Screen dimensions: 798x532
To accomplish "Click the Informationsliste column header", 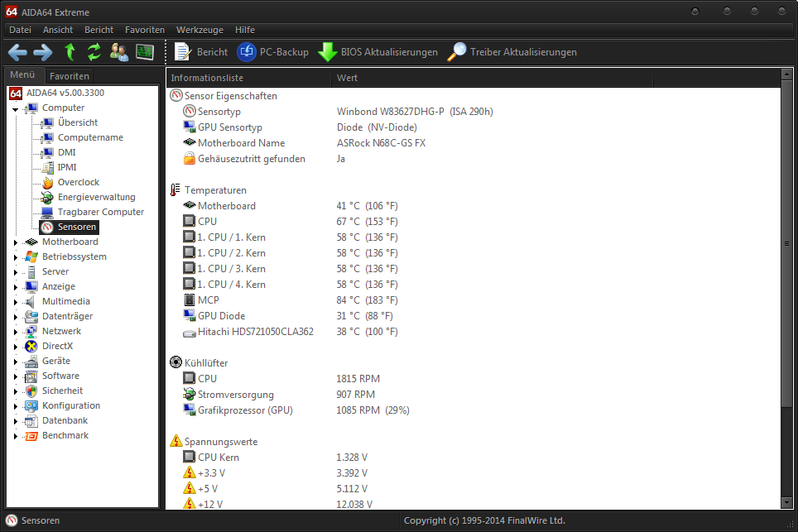I will coord(248,78).
